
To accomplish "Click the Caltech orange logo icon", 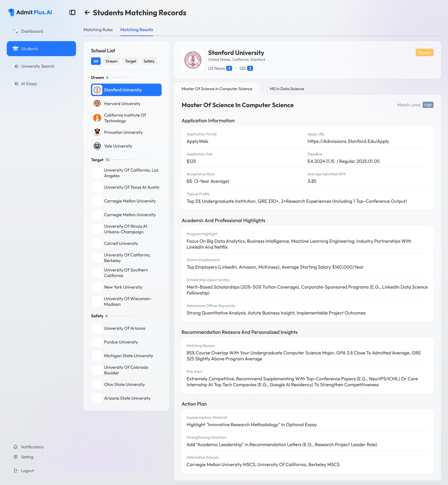I will (x=97, y=118).
